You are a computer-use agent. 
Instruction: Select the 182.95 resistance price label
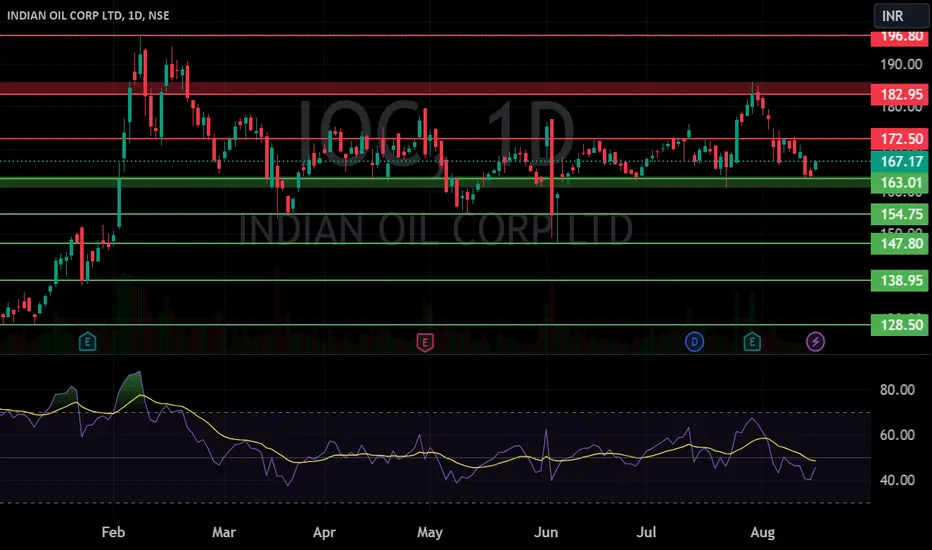900,95
